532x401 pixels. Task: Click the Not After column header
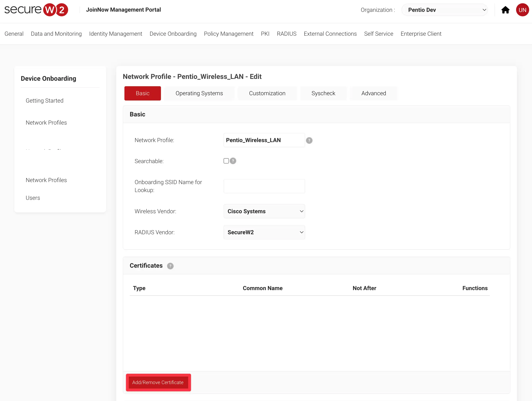pyautogui.click(x=364, y=288)
